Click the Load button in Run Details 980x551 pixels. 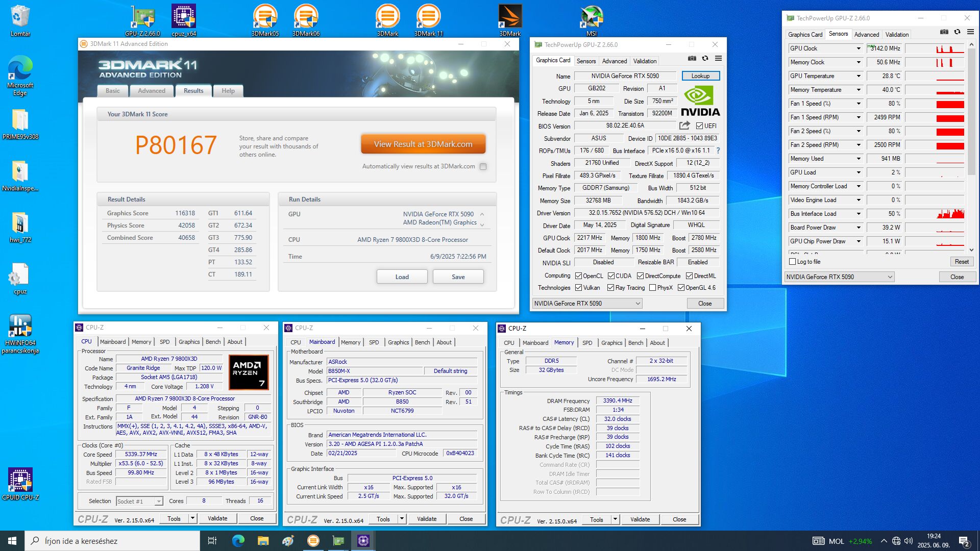[402, 277]
